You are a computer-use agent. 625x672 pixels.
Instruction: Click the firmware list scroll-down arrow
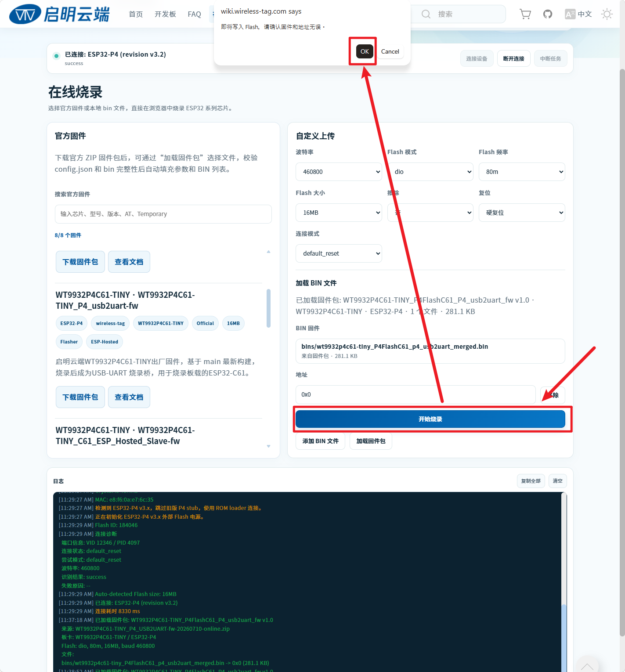point(268,446)
